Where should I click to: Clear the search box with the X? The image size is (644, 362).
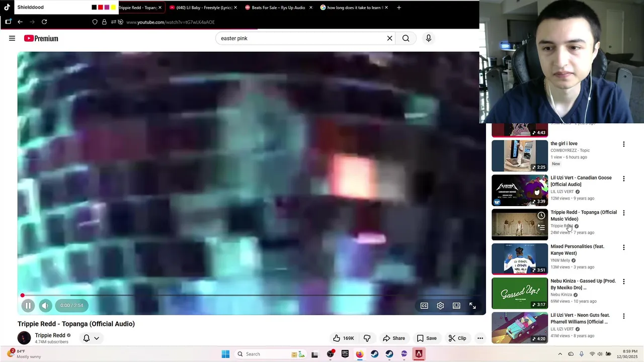point(389,38)
